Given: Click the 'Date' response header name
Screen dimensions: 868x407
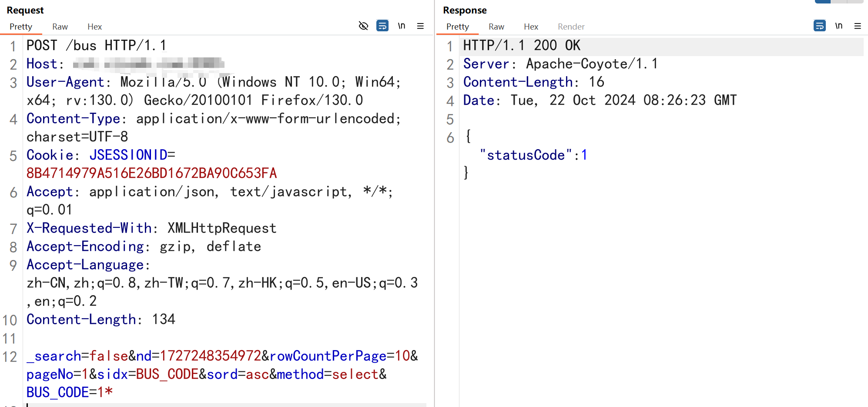Looking at the screenshot, I should (x=479, y=100).
